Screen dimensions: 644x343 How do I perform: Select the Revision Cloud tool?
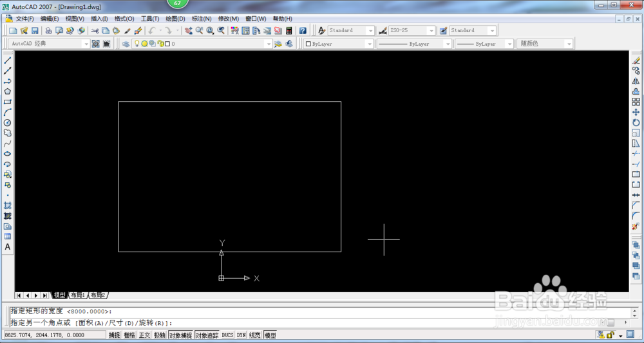7,133
